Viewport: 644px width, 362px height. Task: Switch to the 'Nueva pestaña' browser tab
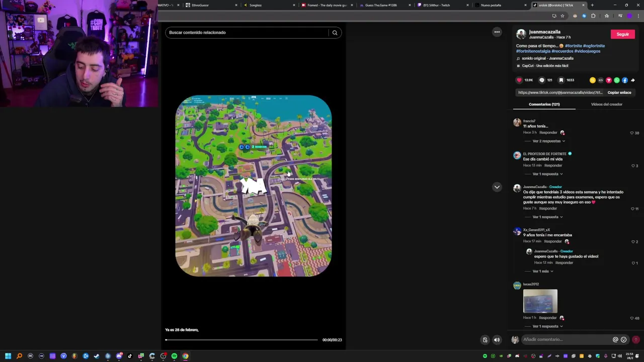click(x=498, y=5)
